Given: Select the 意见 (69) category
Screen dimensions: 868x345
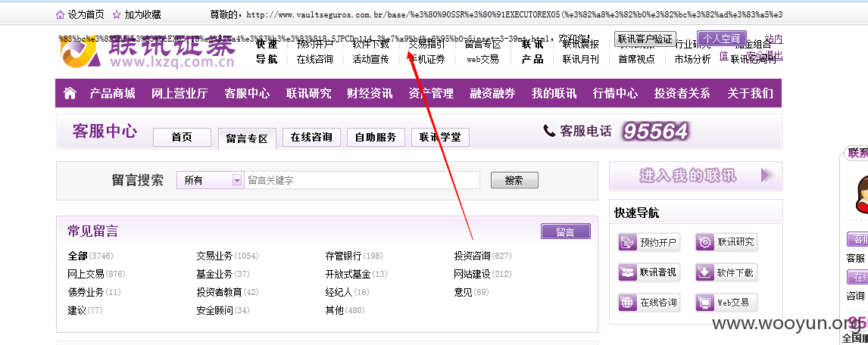Looking at the screenshot, I should pyautogui.click(x=472, y=292).
